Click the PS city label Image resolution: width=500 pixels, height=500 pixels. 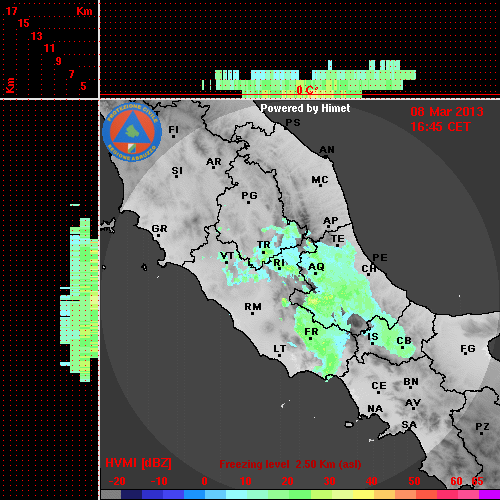[293, 123]
